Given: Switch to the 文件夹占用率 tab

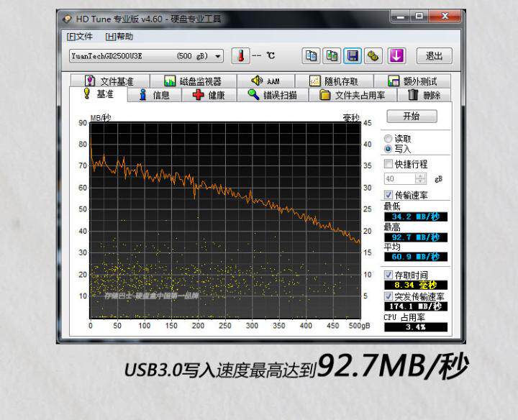Looking at the screenshot, I should [x=353, y=95].
